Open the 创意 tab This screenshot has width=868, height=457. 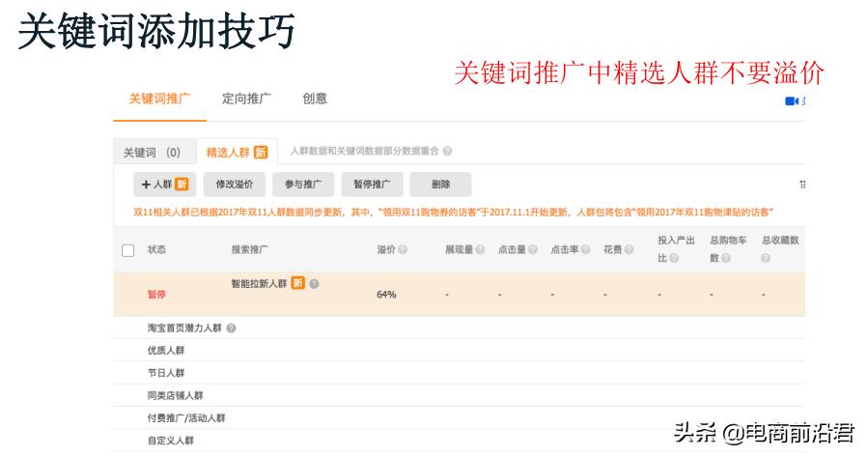pyautogui.click(x=315, y=99)
